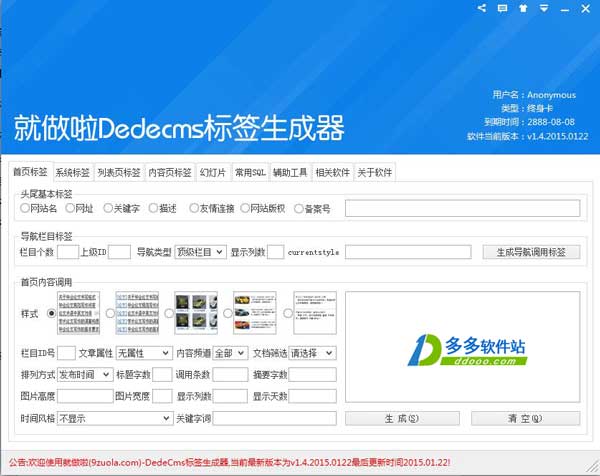Image resolution: width=600 pixels, height=476 pixels.
Task: Click the 调用条数 input field
Action: pos(230,375)
